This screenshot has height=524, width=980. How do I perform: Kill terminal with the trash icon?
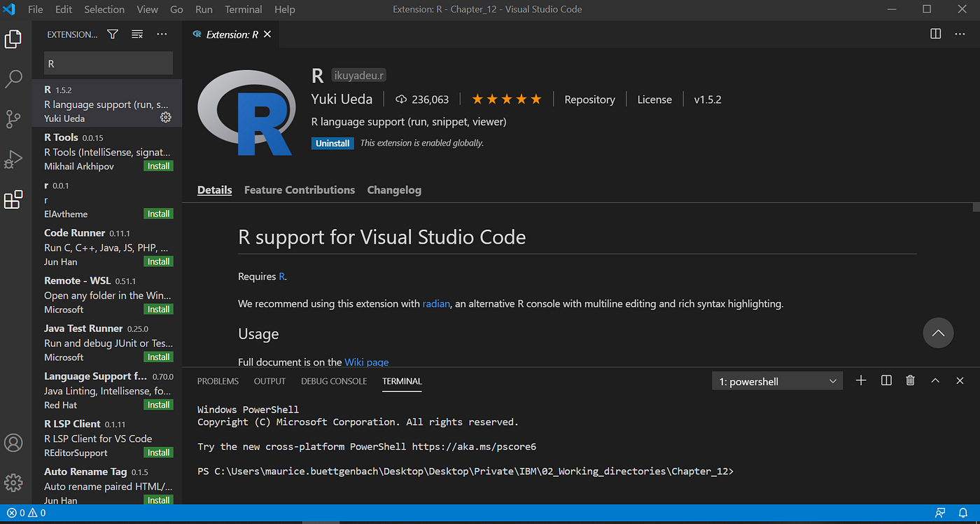[x=910, y=380]
